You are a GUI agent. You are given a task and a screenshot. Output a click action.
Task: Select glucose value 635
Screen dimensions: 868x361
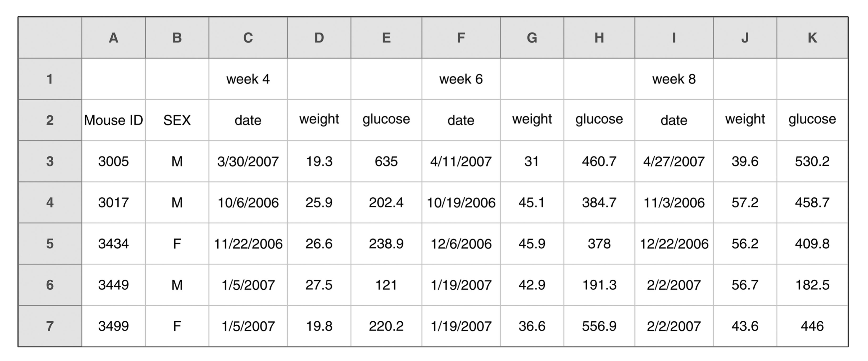(386, 161)
